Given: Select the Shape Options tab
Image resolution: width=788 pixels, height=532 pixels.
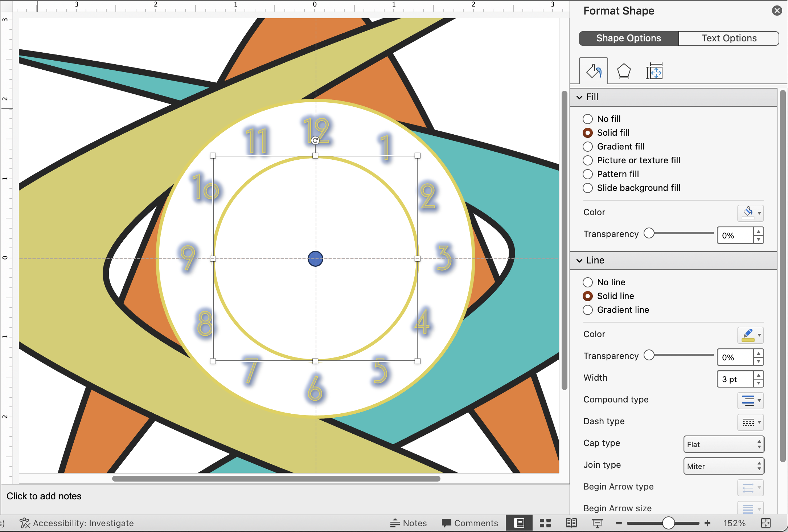Looking at the screenshot, I should click(x=628, y=38).
